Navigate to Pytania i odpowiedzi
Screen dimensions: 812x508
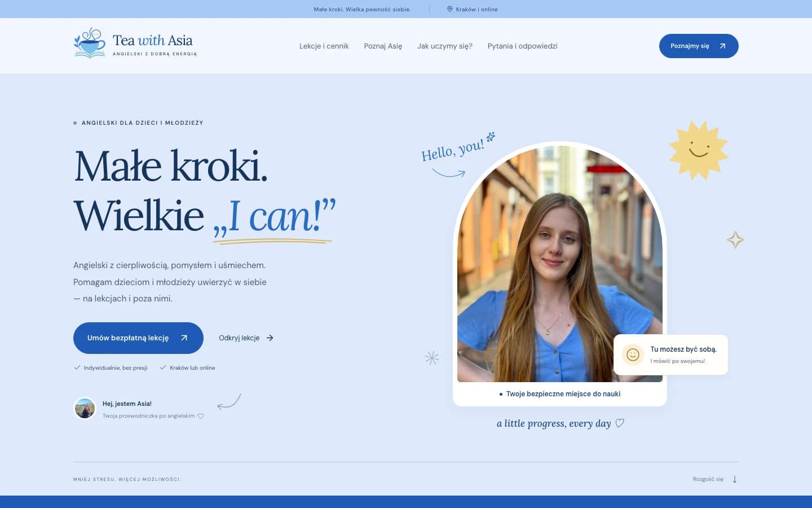click(x=522, y=46)
